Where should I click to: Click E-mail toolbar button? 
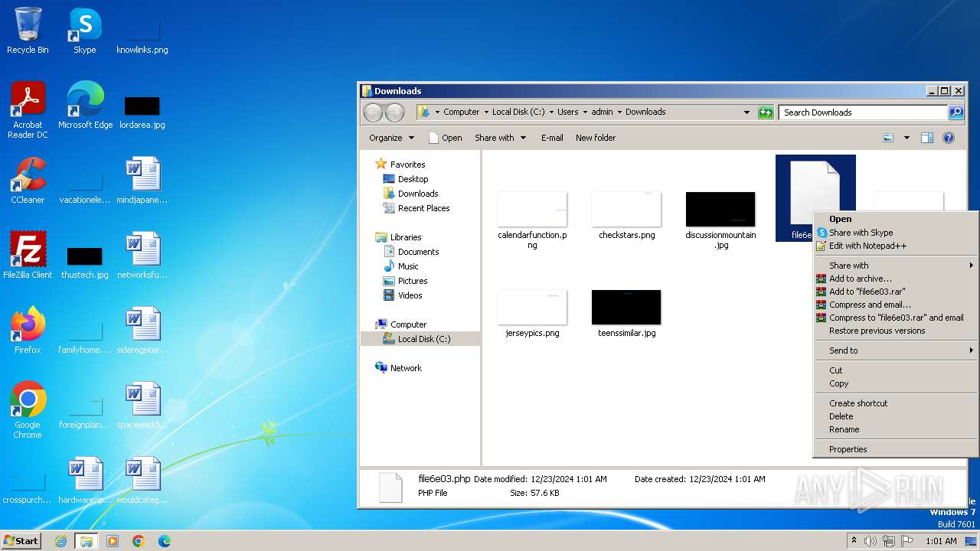(x=552, y=138)
